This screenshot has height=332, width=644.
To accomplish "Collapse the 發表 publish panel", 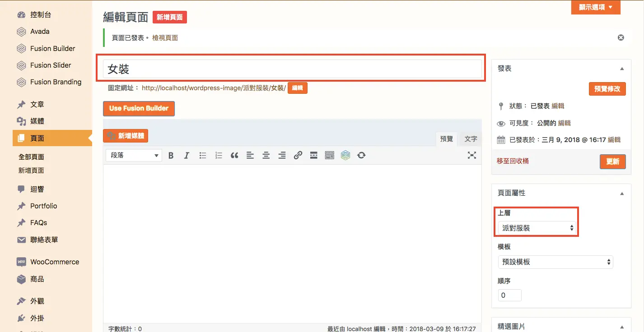I will 622,69.
